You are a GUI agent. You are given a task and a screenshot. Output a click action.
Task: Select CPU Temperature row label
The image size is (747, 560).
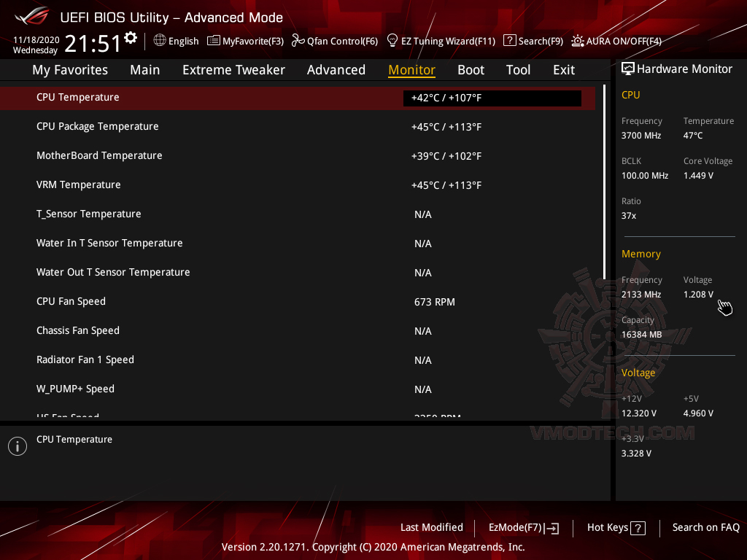(x=77, y=97)
